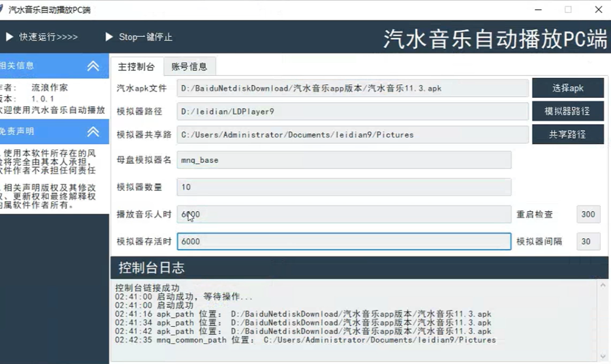The height and width of the screenshot is (364, 611).
Task: Click Stop一键停止 to halt everything
Action: (x=139, y=37)
